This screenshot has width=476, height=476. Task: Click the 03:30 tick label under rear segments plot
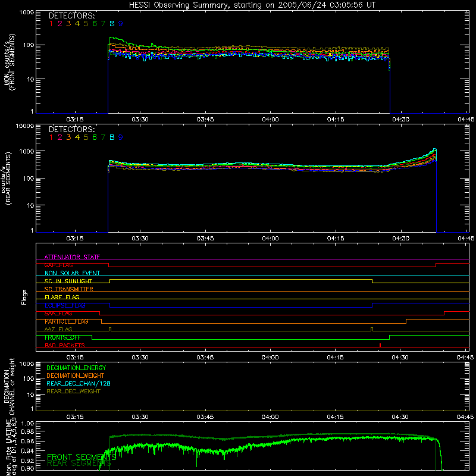[140, 239]
